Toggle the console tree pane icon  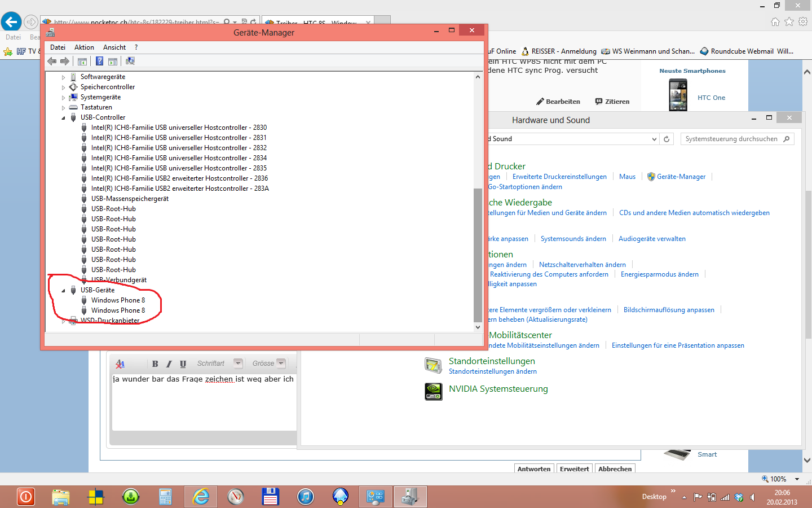82,61
